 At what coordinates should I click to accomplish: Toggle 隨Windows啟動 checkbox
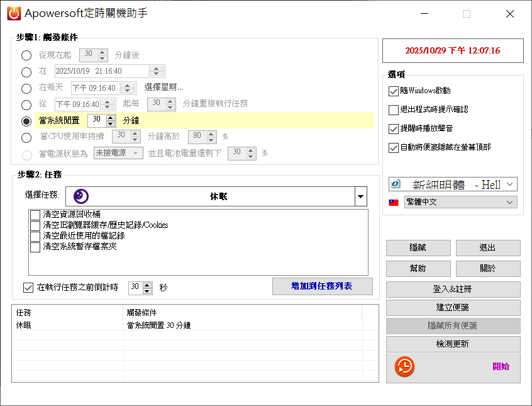pyautogui.click(x=393, y=91)
